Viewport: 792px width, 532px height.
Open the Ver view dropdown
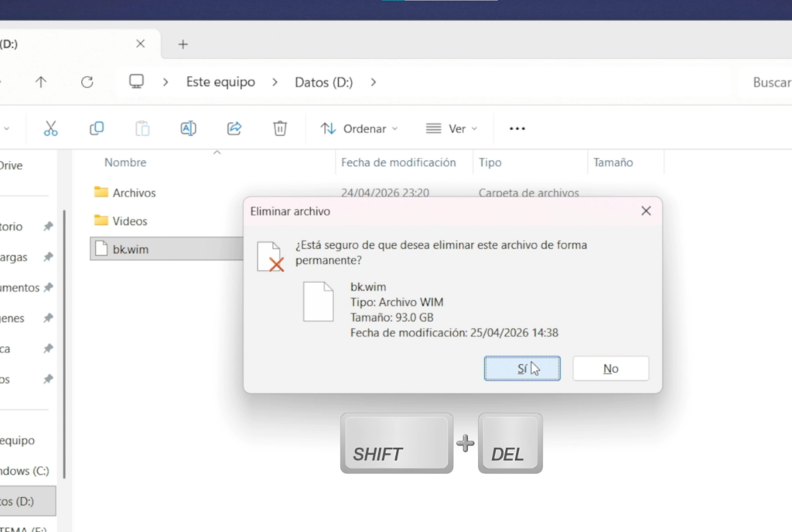coord(452,128)
